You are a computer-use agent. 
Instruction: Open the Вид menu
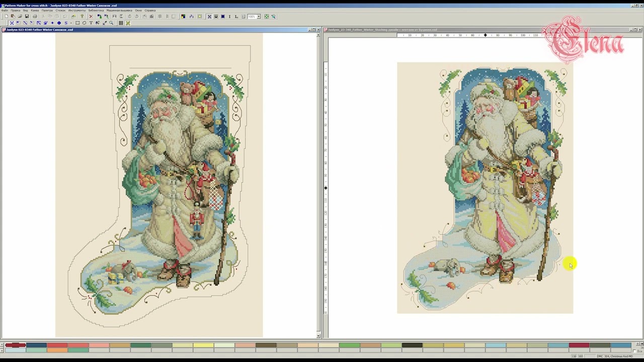click(x=25, y=11)
